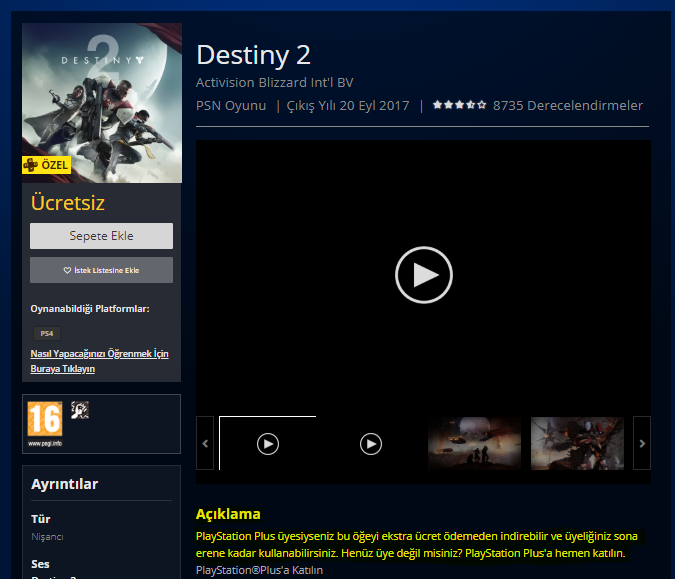Click the 8735 Derecelendirmeler ratings text
Screen dimensions: 675x579
click(x=568, y=105)
